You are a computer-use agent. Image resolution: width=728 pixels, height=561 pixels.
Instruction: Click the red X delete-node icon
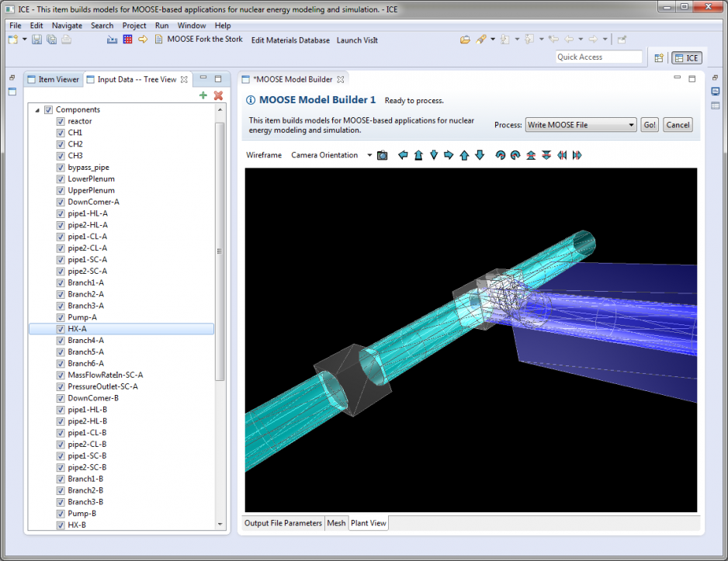(218, 95)
